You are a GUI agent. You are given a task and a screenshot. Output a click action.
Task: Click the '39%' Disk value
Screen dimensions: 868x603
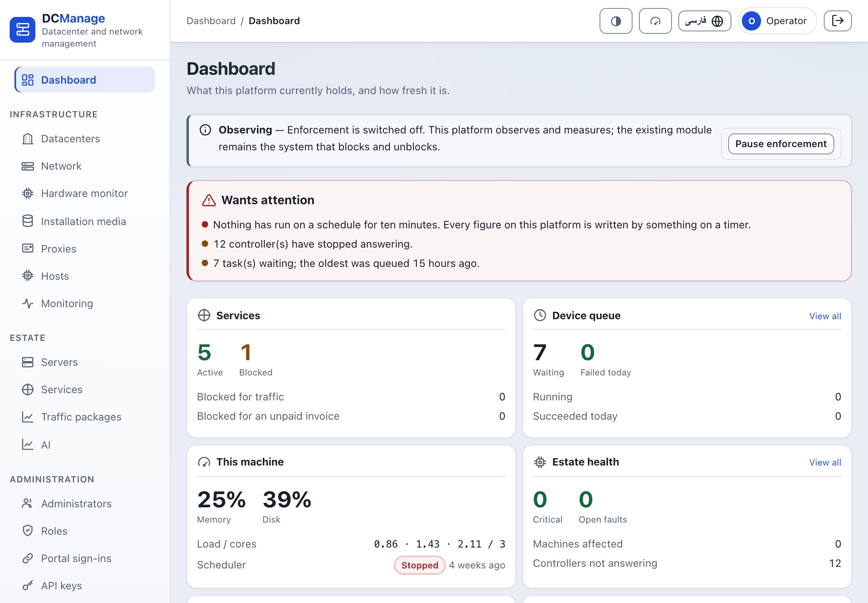pos(287,500)
